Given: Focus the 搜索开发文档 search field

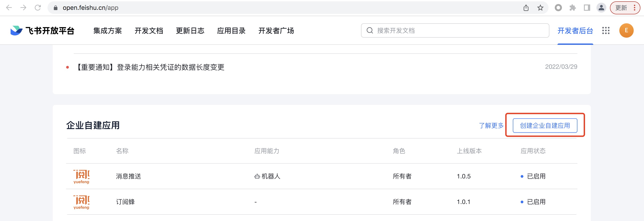Looking at the screenshot, I should click(x=455, y=30).
